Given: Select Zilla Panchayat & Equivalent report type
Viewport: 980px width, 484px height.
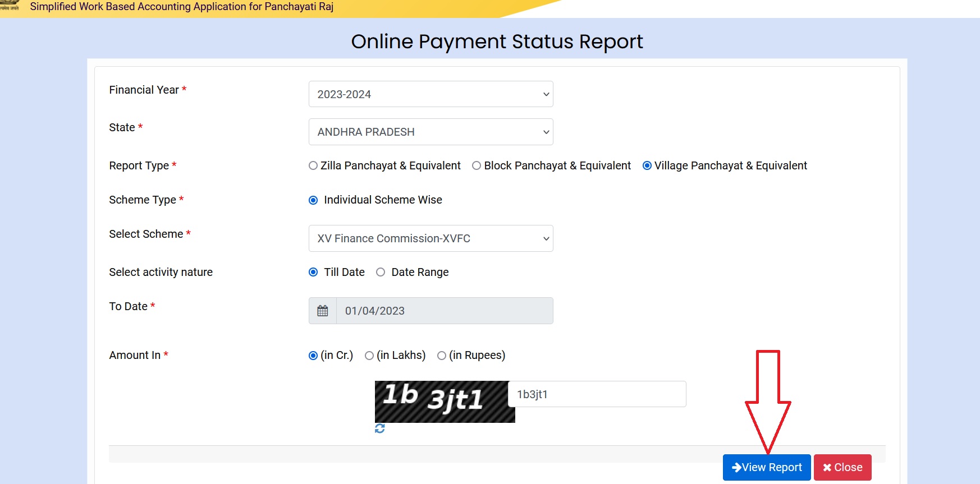Looking at the screenshot, I should 313,166.
